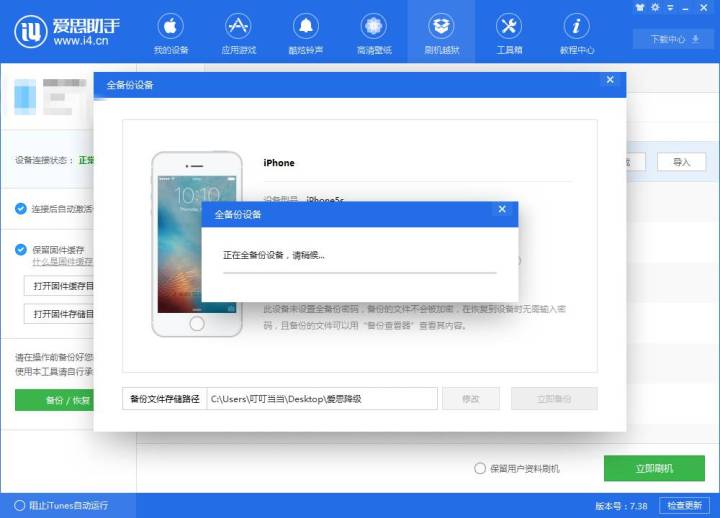Screen dimensions: 720x518
Task: Toggle 连接后自动激活 checkbox
Action: click(x=21, y=209)
